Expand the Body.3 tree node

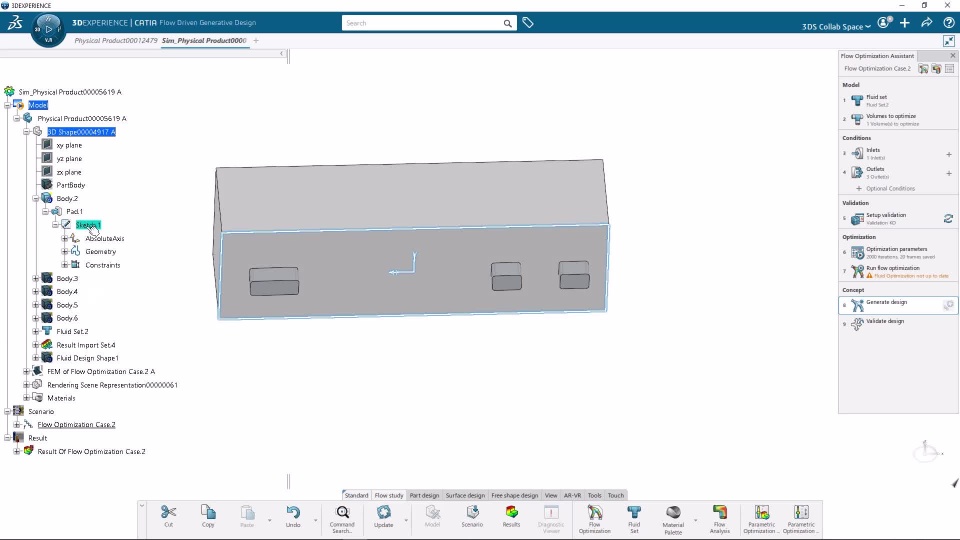pyautogui.click(x=36, y=279)
